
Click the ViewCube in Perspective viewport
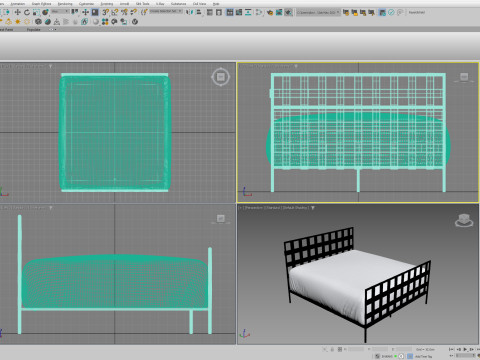coord(464,221)
